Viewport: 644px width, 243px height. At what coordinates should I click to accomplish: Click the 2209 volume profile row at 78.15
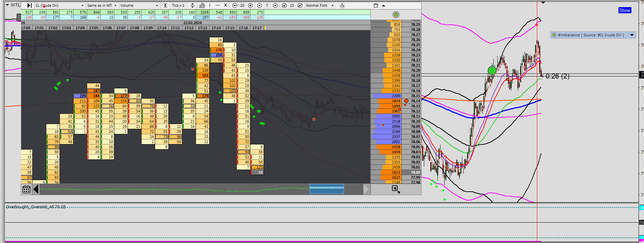(x=386, y=96)
